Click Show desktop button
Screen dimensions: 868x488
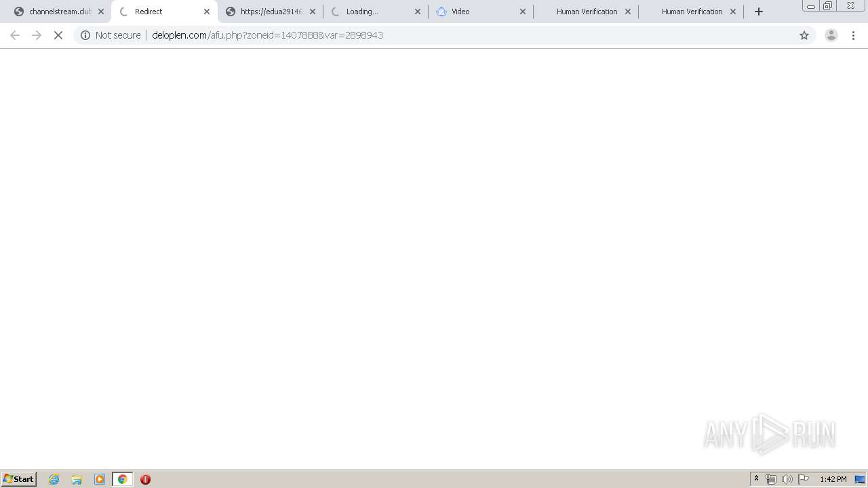point(860,479)
